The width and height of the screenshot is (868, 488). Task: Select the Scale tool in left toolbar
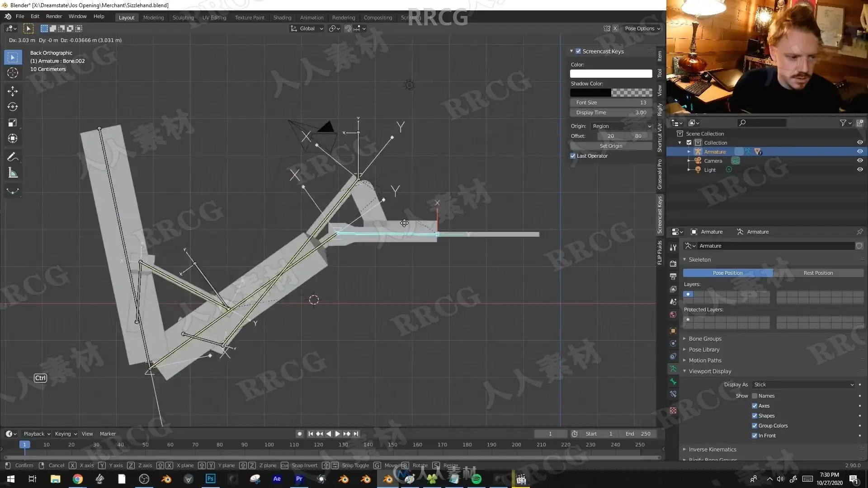point(12,122)
